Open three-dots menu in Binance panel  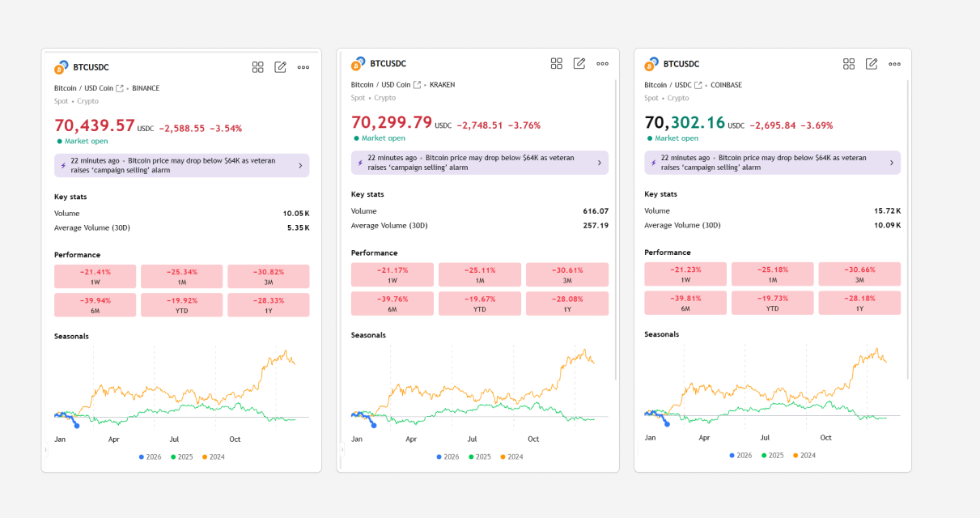303,67
